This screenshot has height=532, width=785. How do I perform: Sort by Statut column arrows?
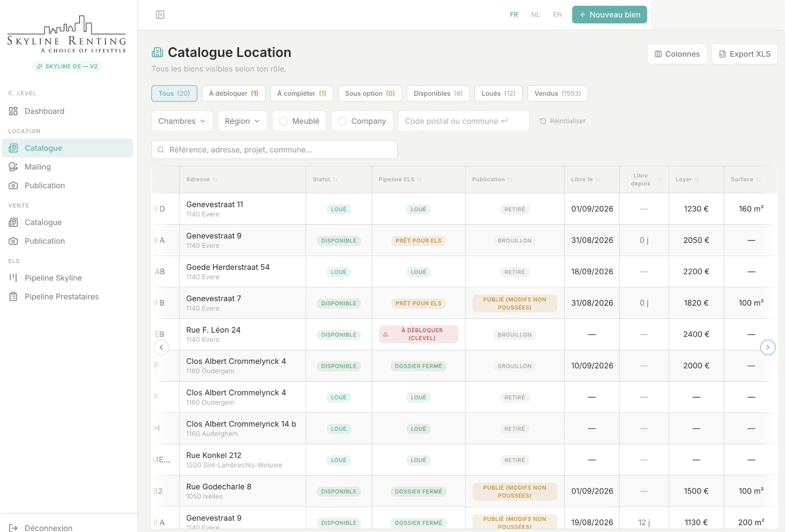(x=335, y=180)
